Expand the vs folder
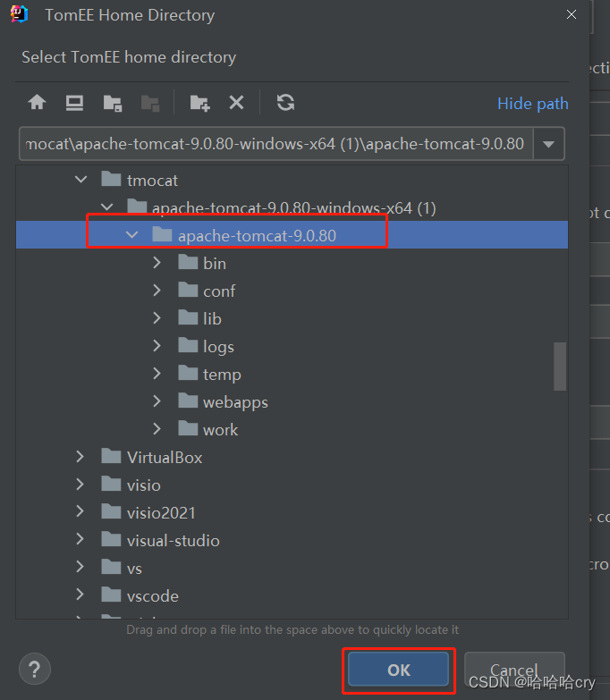Image resolution: width=610 pixels, height=700 pixels. coord(80,567)
